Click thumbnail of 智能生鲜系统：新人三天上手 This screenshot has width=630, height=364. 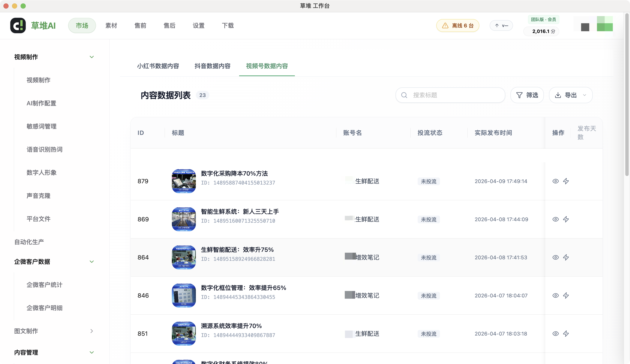tap(184, 219)
